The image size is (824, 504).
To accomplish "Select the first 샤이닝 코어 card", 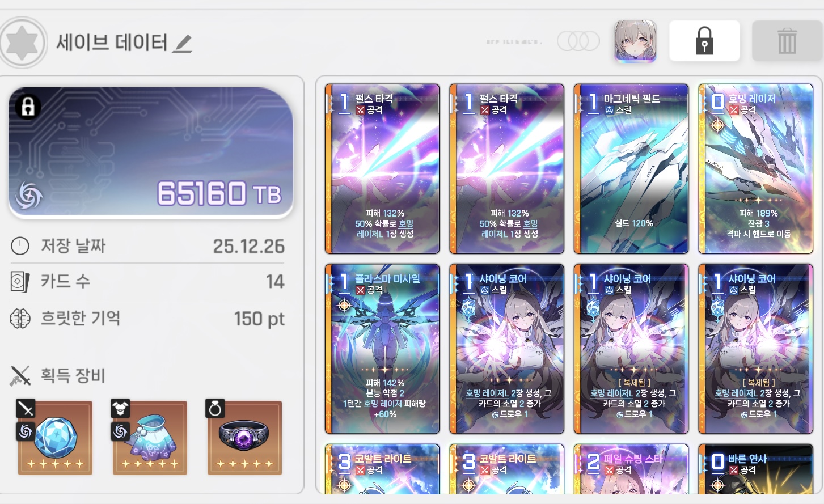I will (x=506, y=349).
